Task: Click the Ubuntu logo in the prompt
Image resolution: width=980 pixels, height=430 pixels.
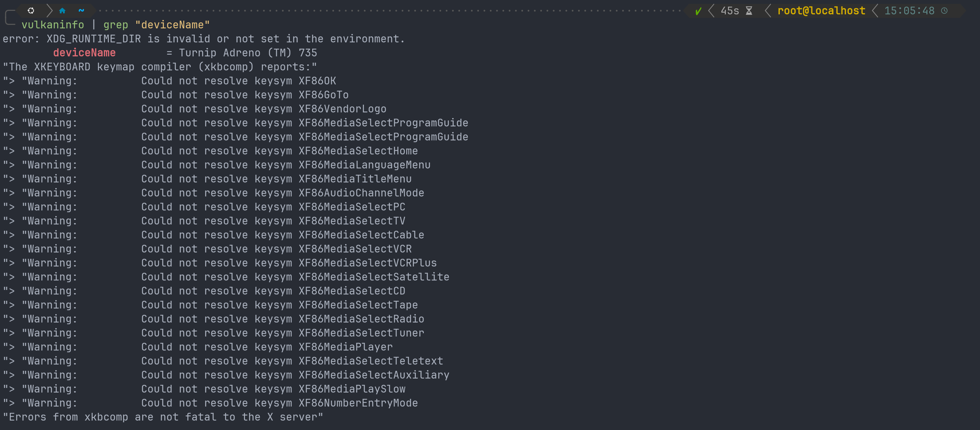Action: 31,10
